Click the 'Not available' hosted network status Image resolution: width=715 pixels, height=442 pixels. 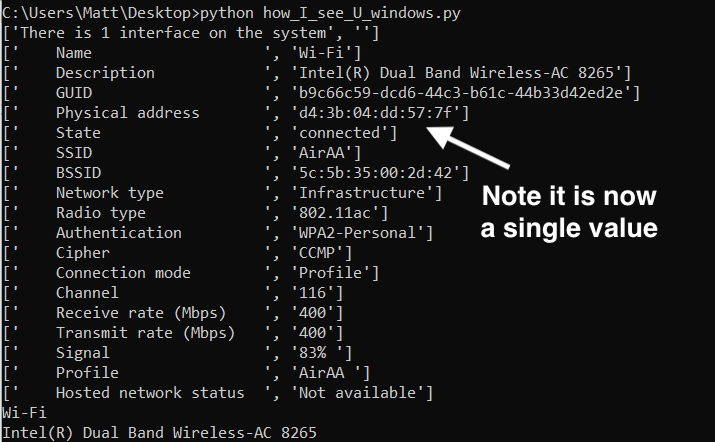coord(361,393)
